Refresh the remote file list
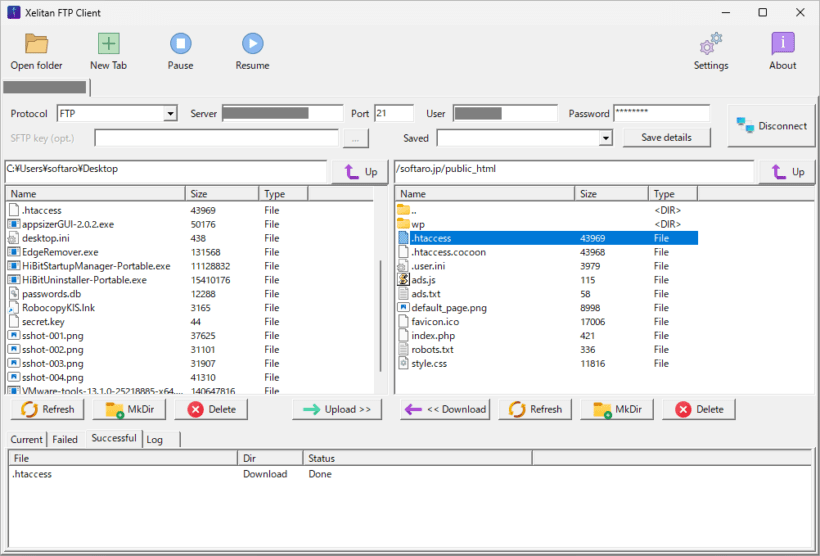This screenshot has height=556, width=820. click(535, 409)
